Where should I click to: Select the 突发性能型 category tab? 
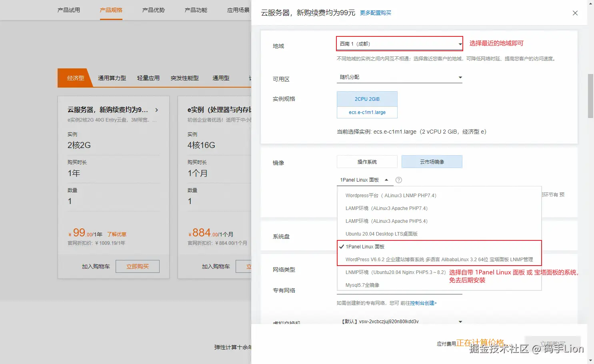pos(185,78)
